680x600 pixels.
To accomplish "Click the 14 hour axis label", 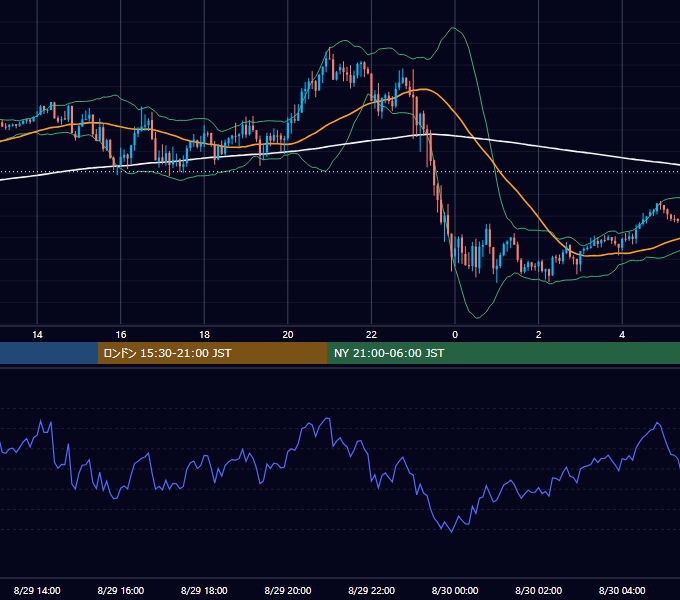I will click(37, 335).
